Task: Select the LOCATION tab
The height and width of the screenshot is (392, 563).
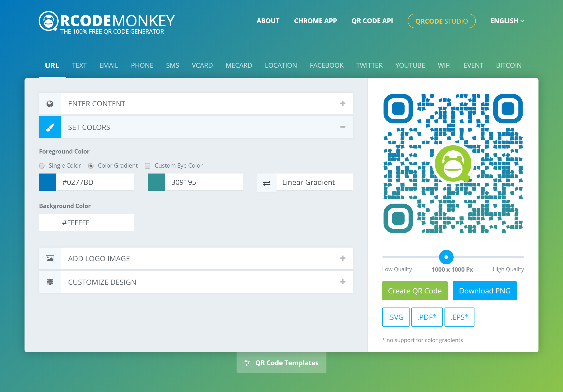Action: click(x=281, y=65)
